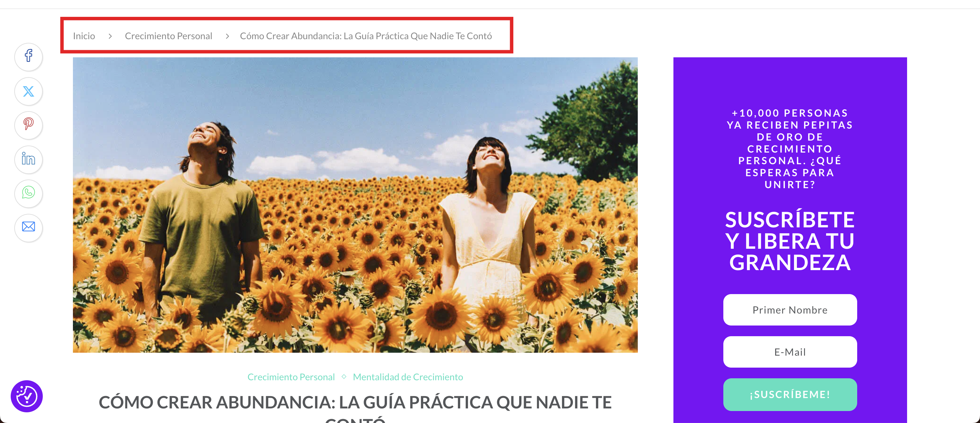980x423 pixels.
Task: Share the article on LinkedIn
Action: (29, 159)
